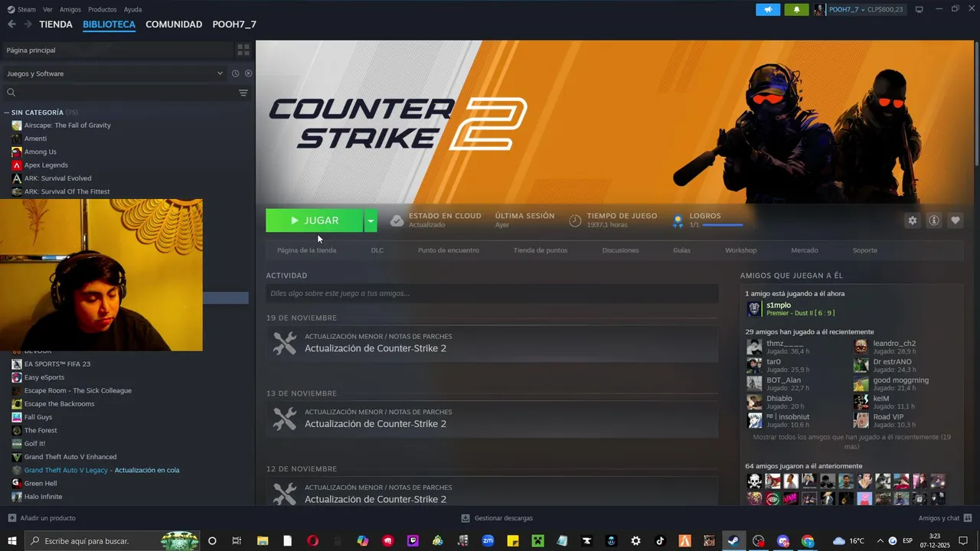
Task: Open the Workshop game tab
Action: (740, 250)
